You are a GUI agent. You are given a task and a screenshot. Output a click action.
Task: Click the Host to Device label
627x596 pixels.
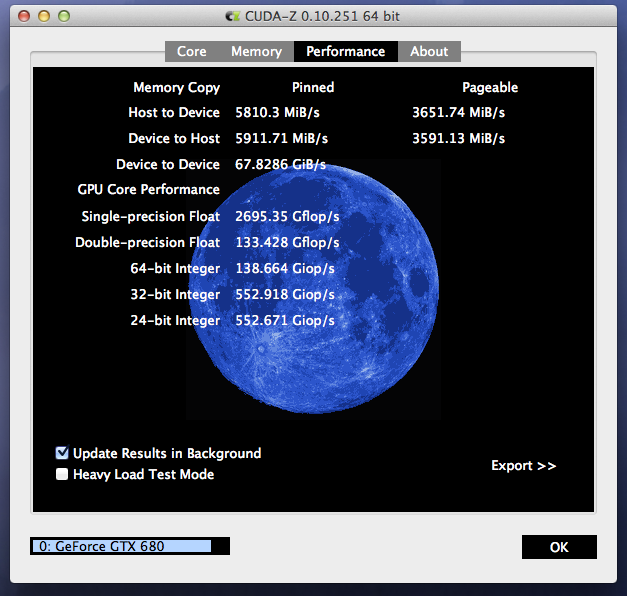pyautogui.click(x=174, y=112)
